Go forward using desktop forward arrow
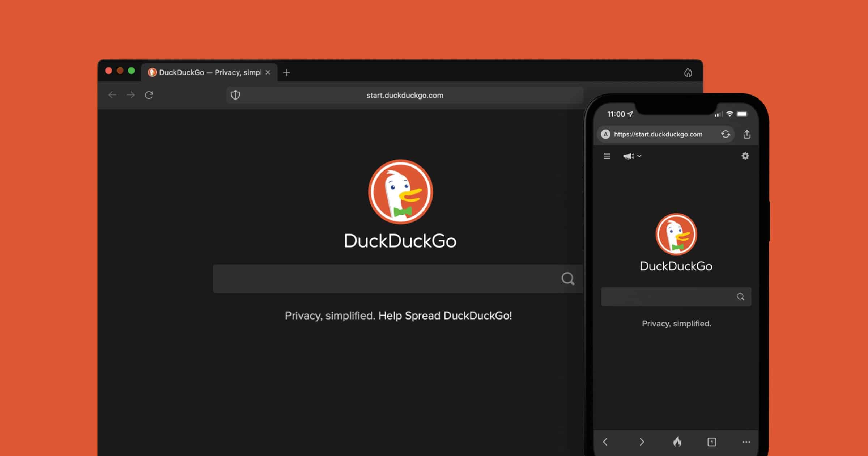Viewport: 868px width, 456px height. 131,95
